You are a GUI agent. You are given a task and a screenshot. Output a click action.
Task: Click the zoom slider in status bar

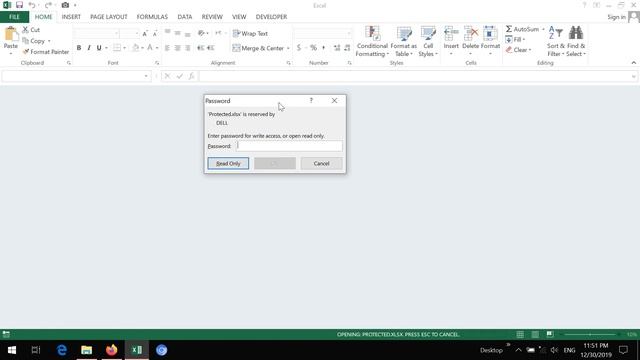pyautogui.click(x=590, y=334)
